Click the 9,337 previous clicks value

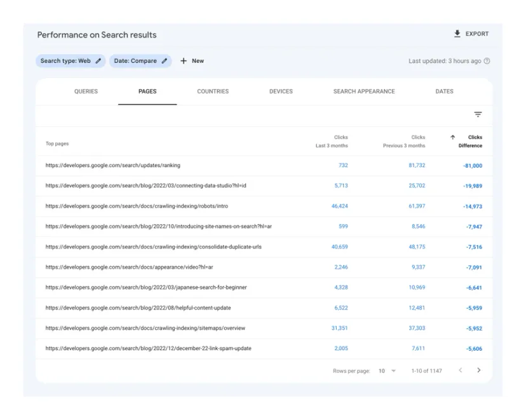click(x=418, y=268)
